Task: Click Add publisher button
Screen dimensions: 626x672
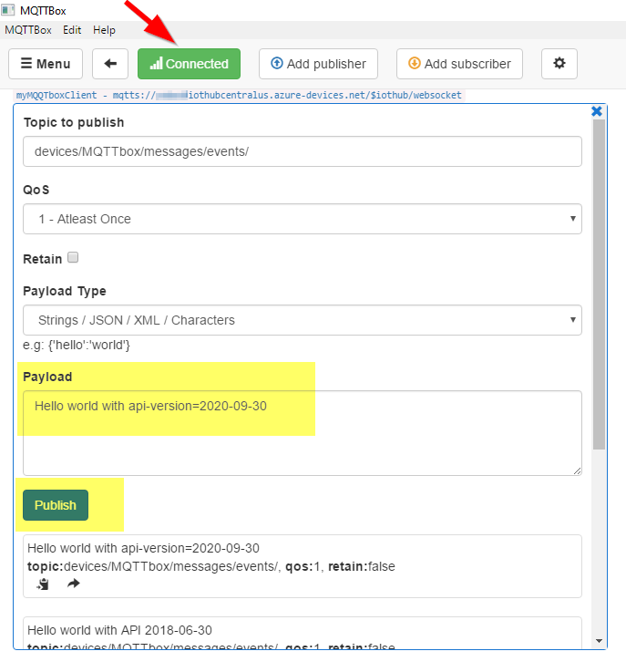Action: coord(318,64)
